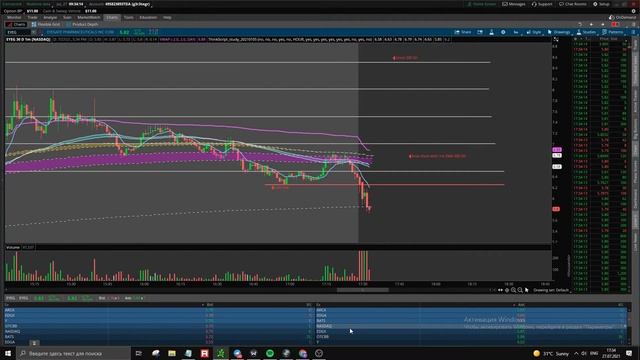Switch to the Tools tab
Viewport: 640px width, 360px height.
coord(129,18)
